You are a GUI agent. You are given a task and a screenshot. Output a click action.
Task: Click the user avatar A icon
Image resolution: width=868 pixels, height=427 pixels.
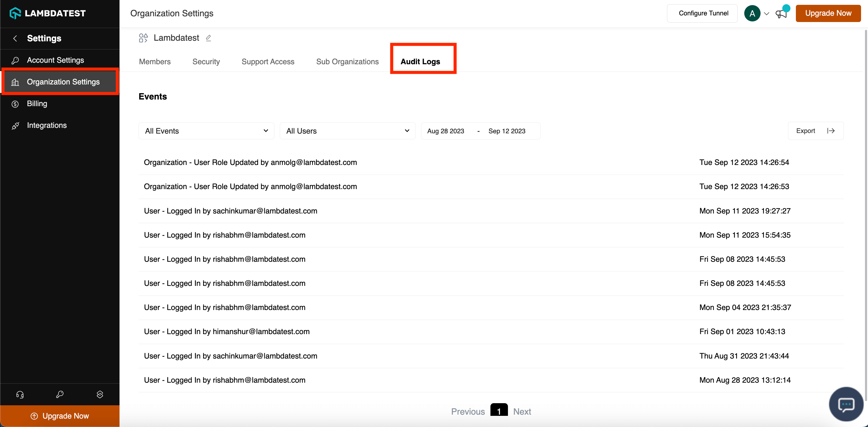coord(752,14)
